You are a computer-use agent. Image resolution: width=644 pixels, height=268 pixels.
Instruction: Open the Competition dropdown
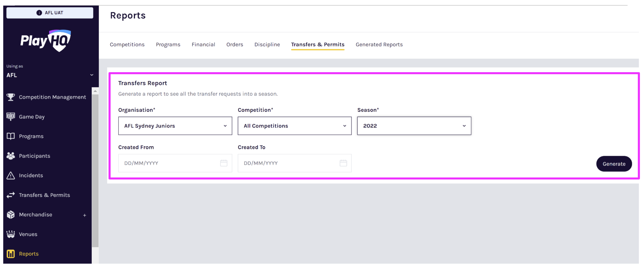coord(294,126)
